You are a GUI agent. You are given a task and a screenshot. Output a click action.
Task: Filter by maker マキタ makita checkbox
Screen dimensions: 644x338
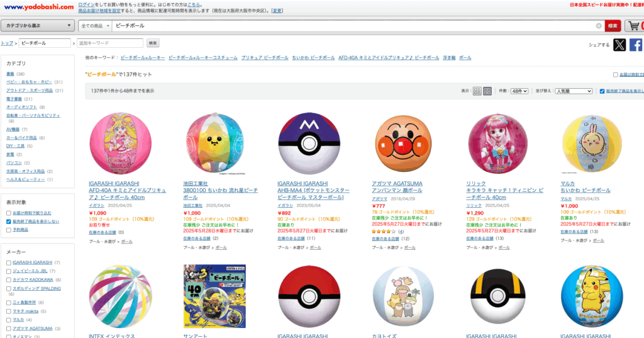point(9,312)
